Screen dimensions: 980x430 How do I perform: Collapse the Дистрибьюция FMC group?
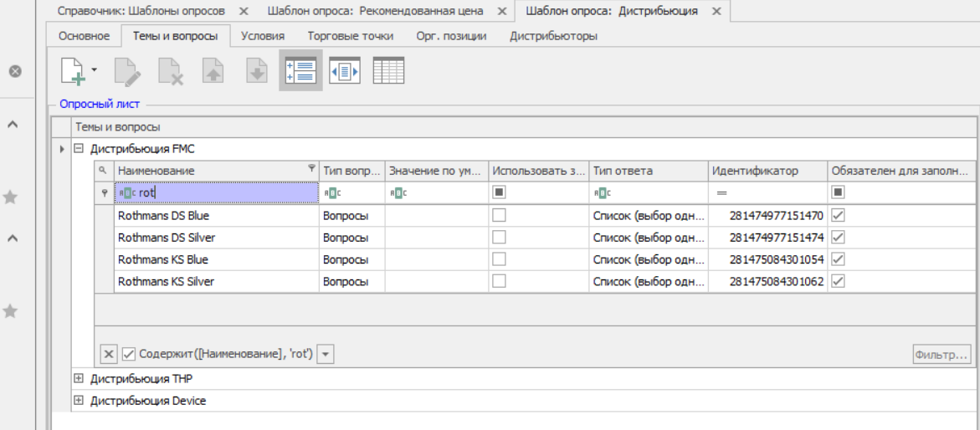(x=79, y=149)
